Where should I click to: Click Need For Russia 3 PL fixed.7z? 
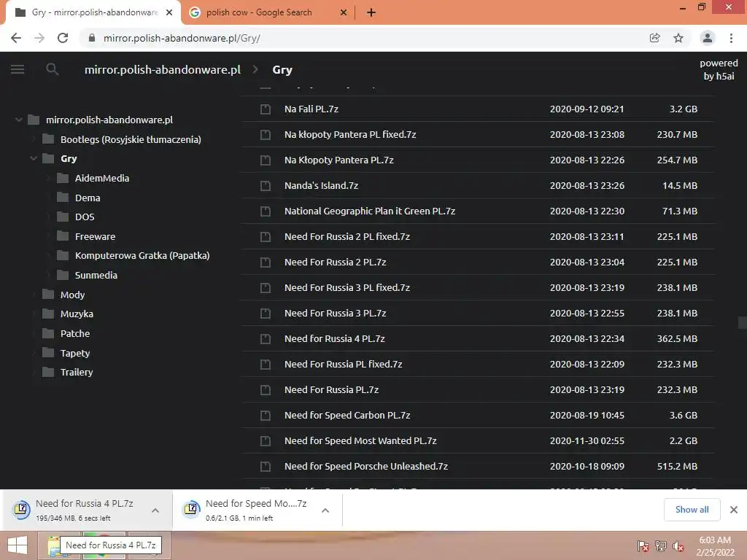[347, 287]
